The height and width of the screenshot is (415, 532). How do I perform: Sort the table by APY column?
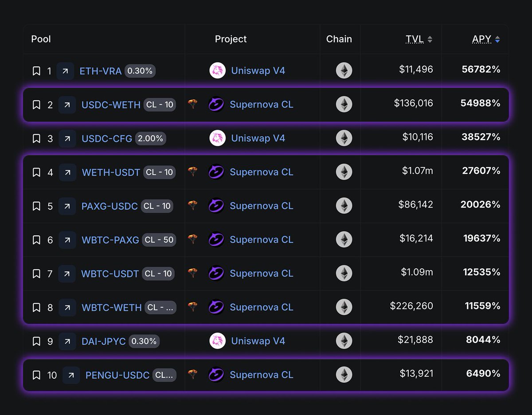pos(486,39)
